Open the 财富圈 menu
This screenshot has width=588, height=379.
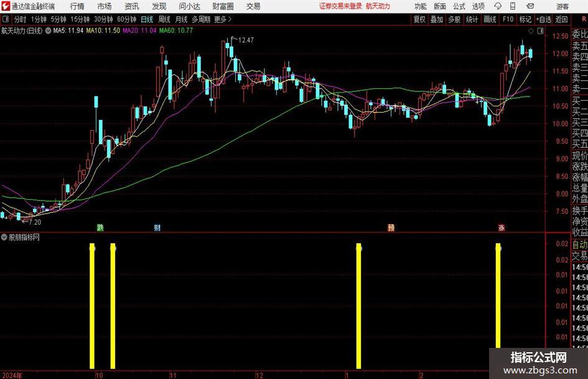click(223, 6)
